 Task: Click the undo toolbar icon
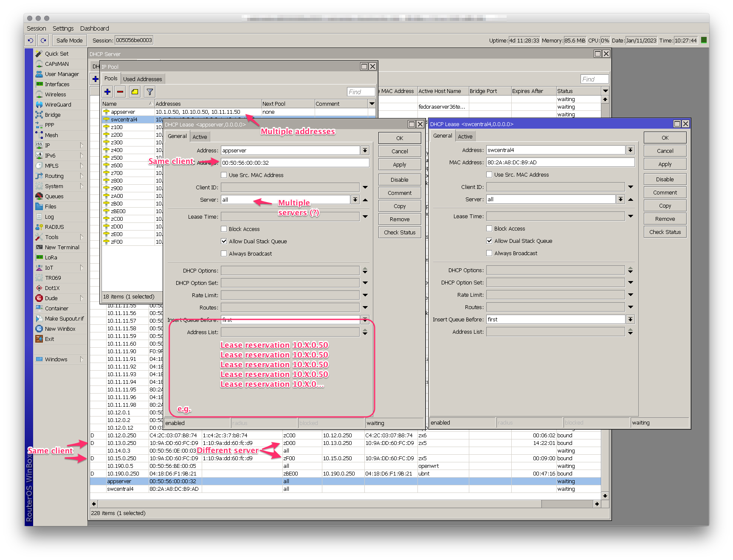(x=31, y=40)
